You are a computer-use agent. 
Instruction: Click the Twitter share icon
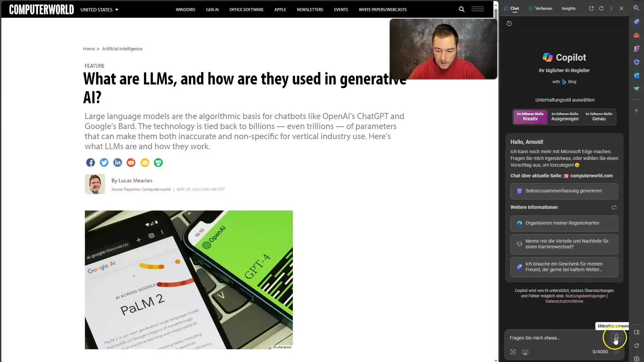tap(104, 163)
